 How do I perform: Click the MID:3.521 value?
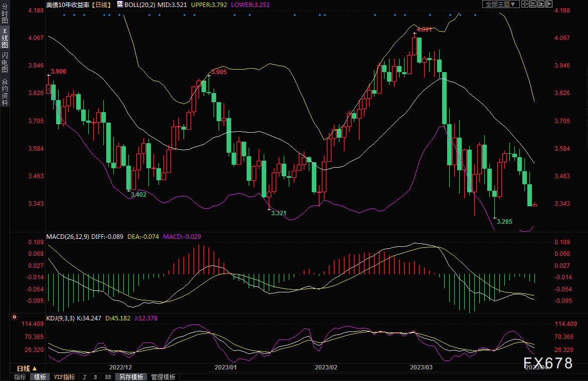172,5
